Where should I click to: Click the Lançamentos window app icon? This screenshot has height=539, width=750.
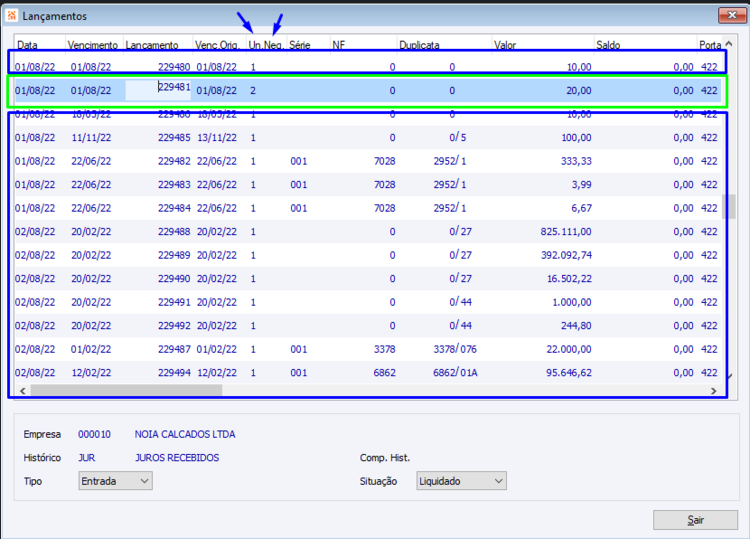(x=11, y=15)
